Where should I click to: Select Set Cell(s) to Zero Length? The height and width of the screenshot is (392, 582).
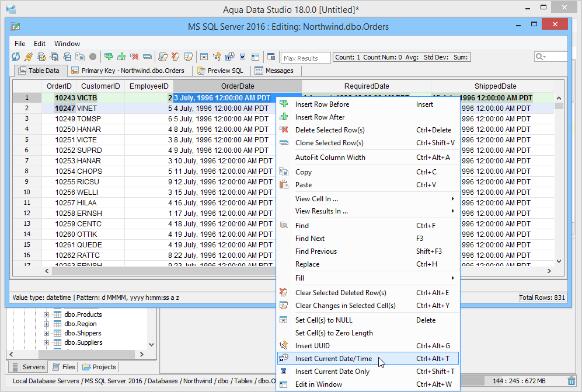pos(368,333)
